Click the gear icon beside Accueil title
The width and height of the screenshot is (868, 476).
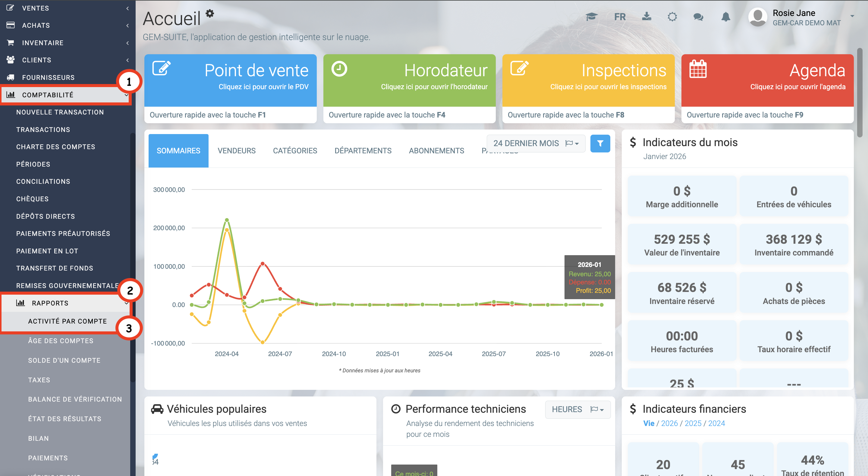(x=210, y=14)
